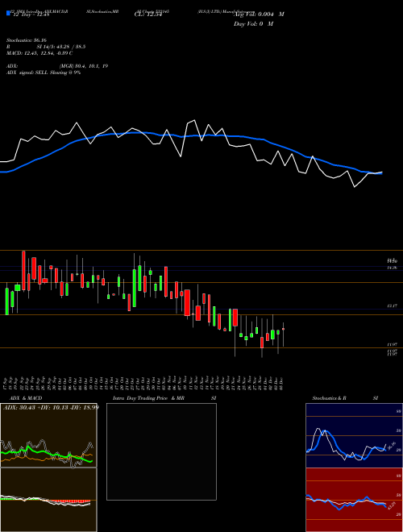The image size is (403, 532).
Task: Click the "Avg Vol: 0.004 M" label
Action: pos(259,15)
